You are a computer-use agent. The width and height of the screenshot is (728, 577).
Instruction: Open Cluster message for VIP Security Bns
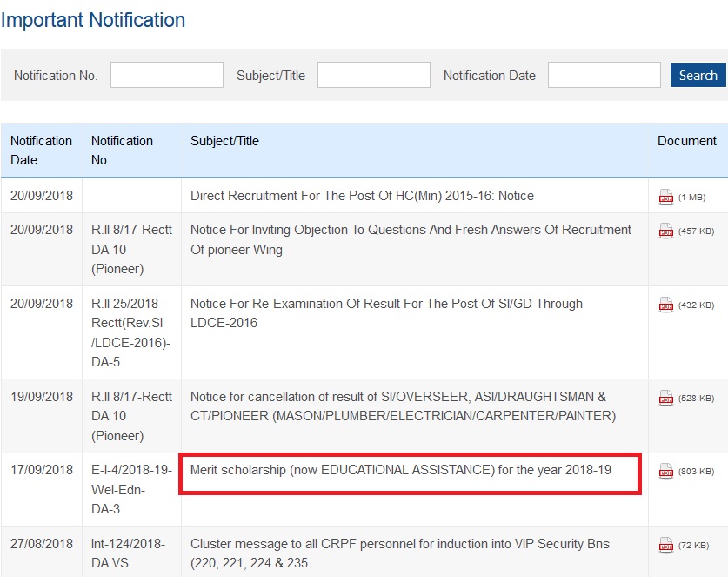pos(400,554)
